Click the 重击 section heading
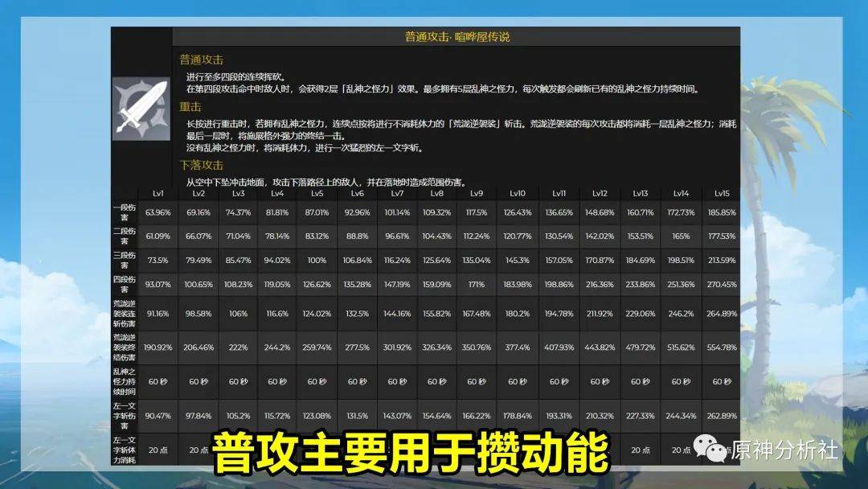 pyautogui.click(x=190, y=107)
